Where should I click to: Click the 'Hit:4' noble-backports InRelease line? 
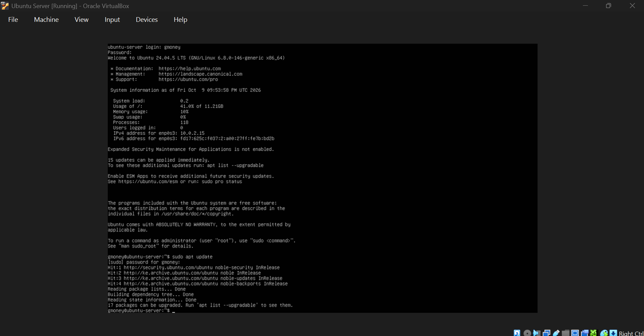tap(197, 283)
